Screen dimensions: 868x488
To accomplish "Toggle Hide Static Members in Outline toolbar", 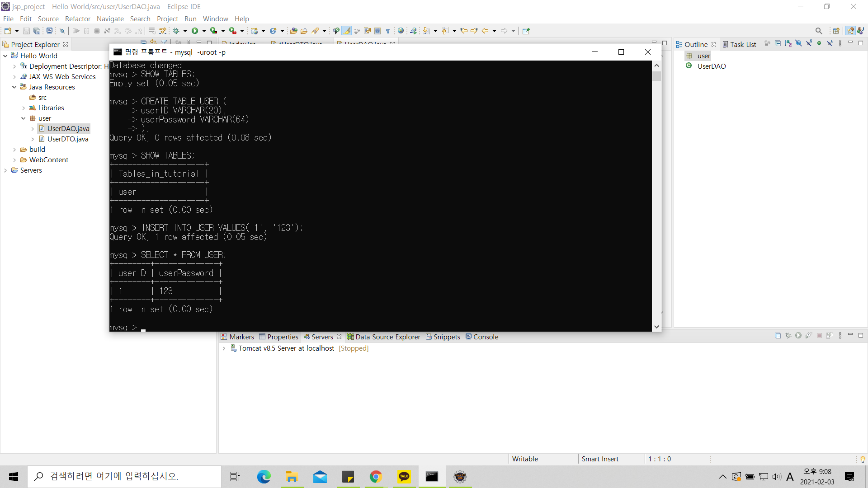I will click(x=809, y=43).
